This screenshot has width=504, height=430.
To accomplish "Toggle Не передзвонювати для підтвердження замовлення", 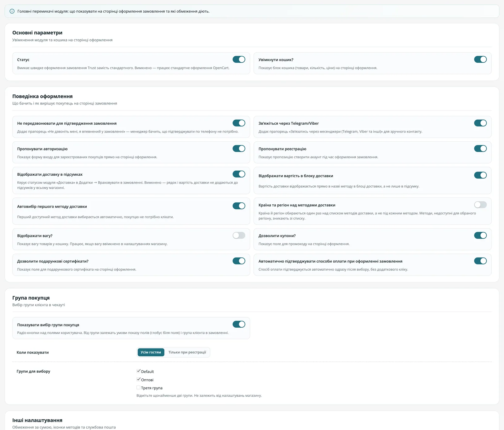I will [x=239, y=123].
